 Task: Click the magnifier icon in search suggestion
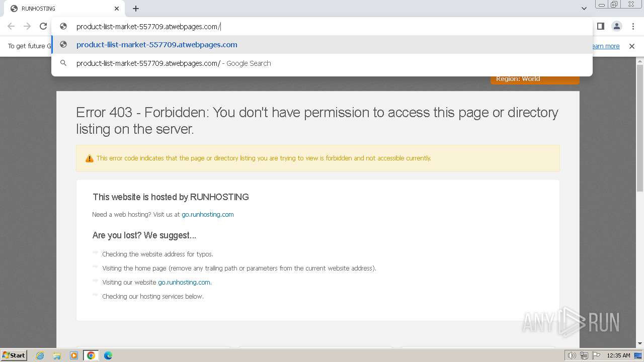(63, 63)
